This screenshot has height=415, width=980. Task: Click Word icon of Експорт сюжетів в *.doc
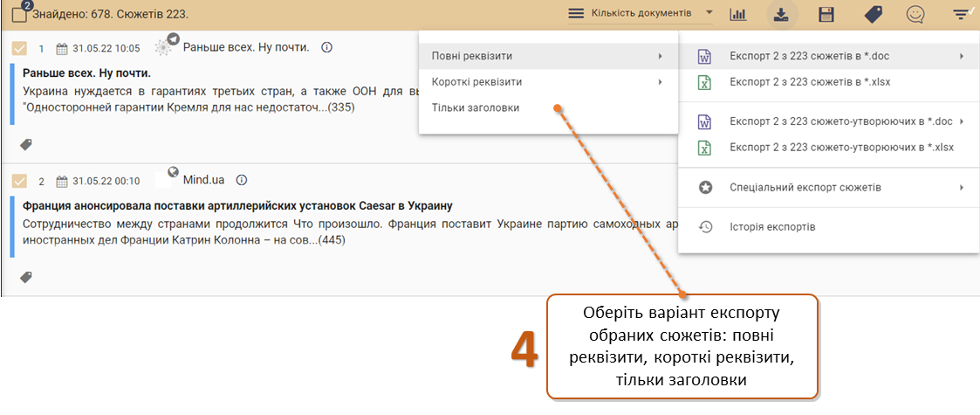[x=704, y=57]
